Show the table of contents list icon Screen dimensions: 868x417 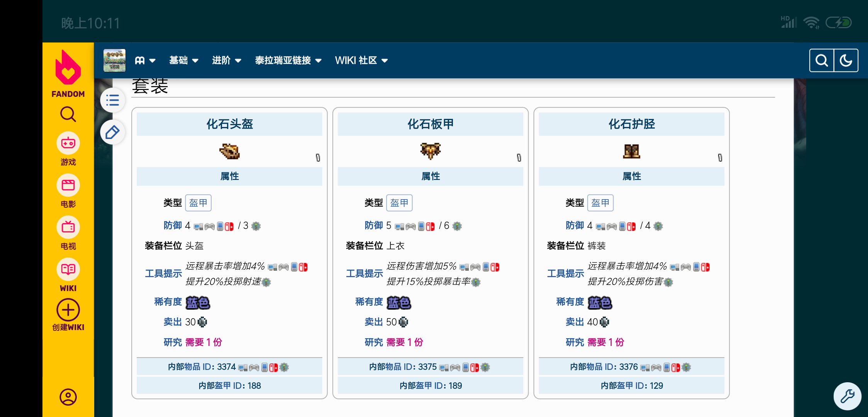[x=112, y=100]
